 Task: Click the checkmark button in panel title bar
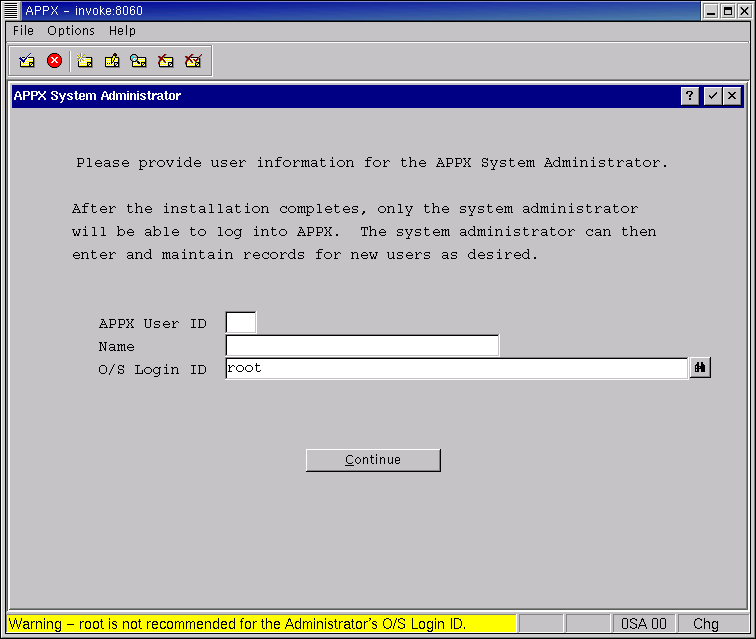(713, 96)
